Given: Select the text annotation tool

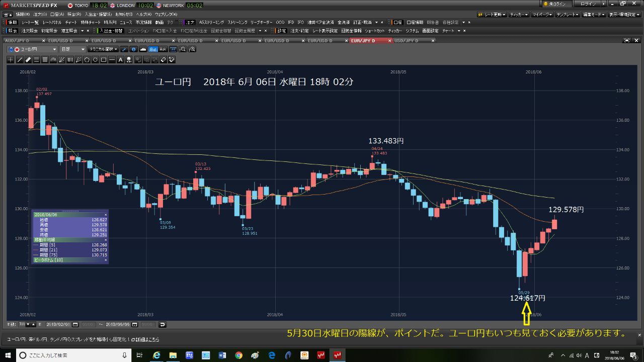Looking at the screenshot, I should click(120, 60).
